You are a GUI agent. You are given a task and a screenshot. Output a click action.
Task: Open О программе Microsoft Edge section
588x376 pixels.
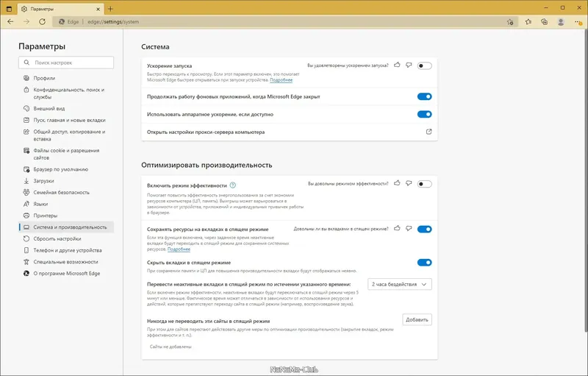66,274
